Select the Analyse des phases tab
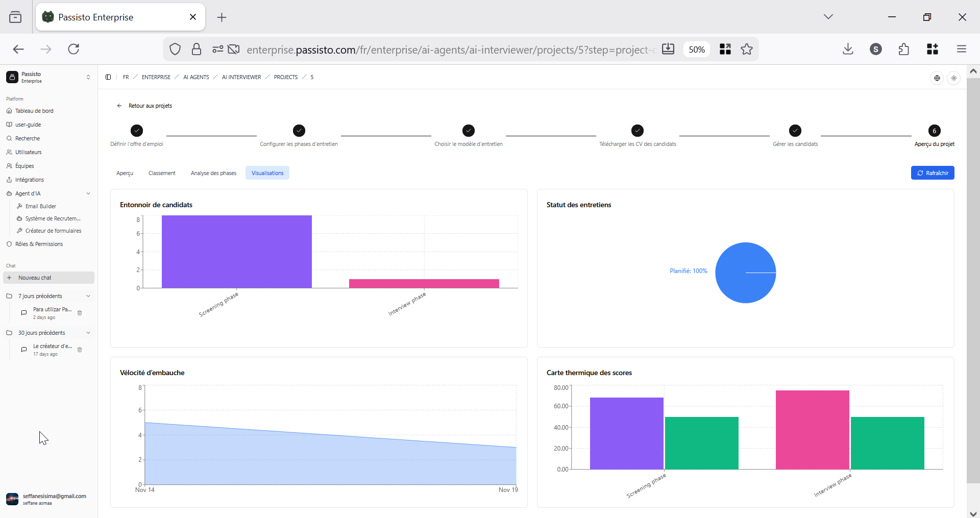Viewport: 980px width, 518px height. pyautogui.click(x=213, y=173)
